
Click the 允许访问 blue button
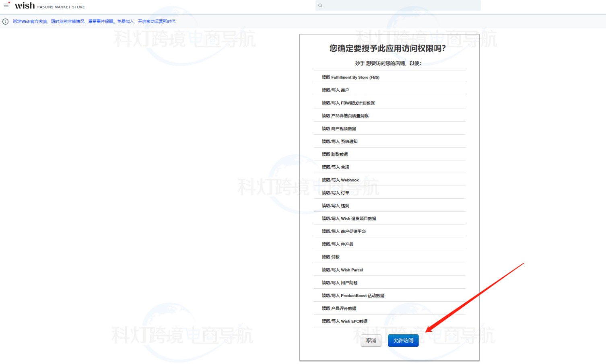[403, 340]
